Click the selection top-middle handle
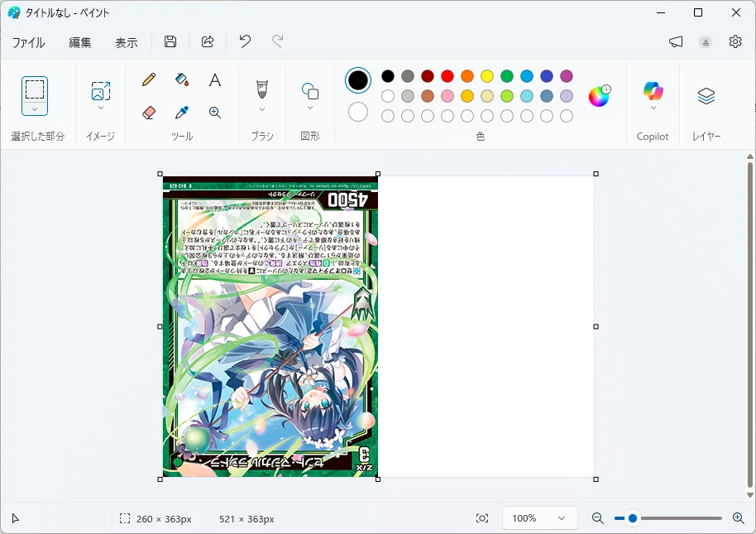 click(378, 174)
